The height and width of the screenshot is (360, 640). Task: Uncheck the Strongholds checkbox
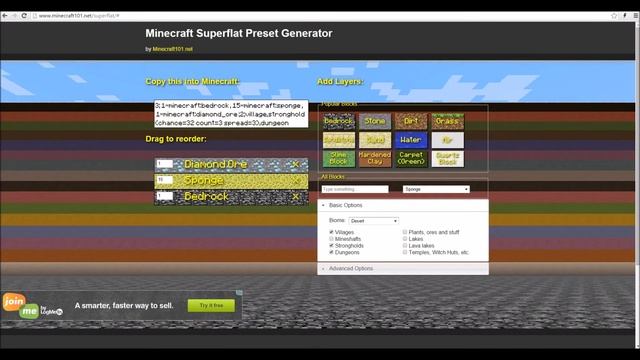pyautogui.click(x=331, y=245)
